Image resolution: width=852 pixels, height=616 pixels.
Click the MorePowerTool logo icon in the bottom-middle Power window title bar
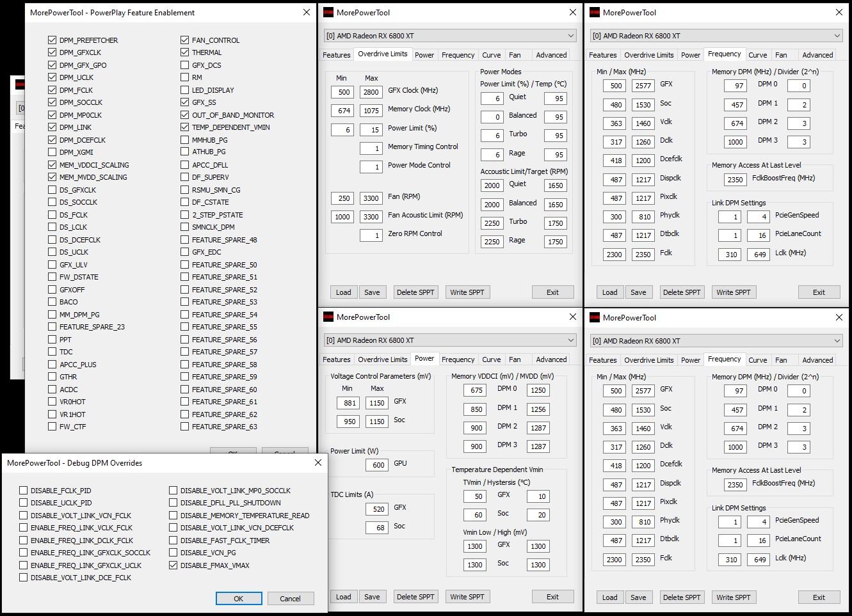click(x=328, y=317)
